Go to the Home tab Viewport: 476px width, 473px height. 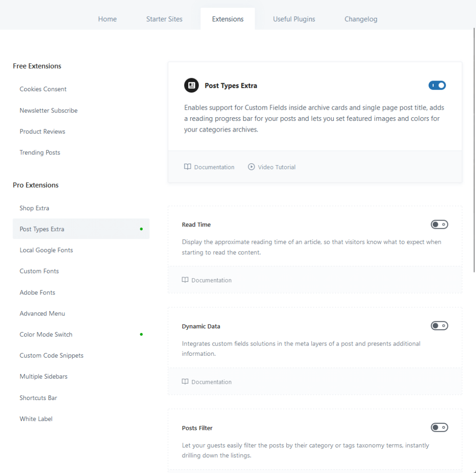click(x=107, y=19)
